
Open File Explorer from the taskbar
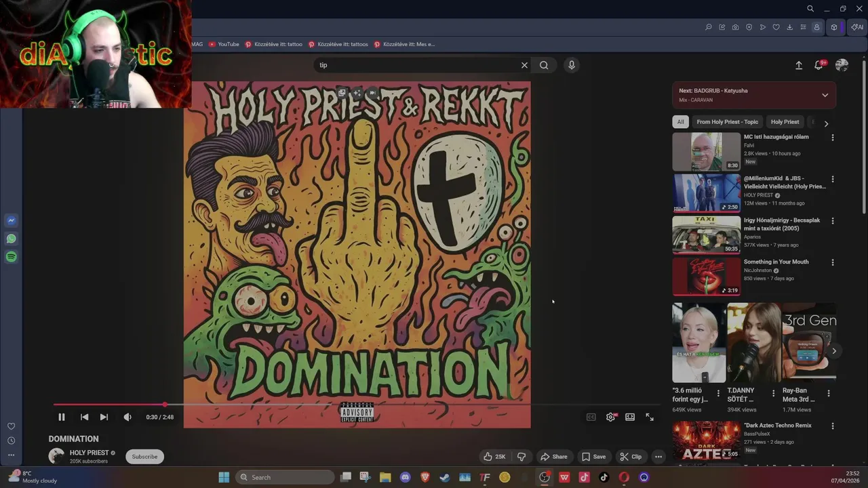tap(385, 477)
